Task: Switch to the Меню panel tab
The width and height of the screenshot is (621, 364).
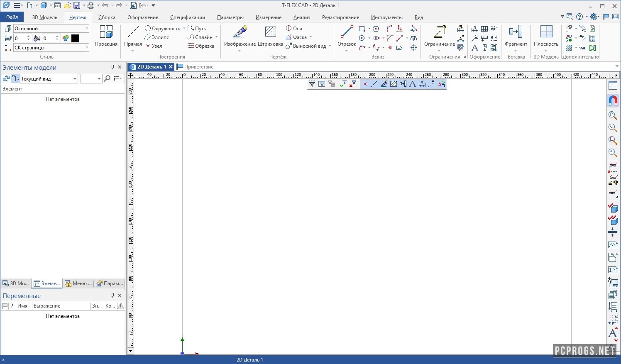Action: point(78,283)
